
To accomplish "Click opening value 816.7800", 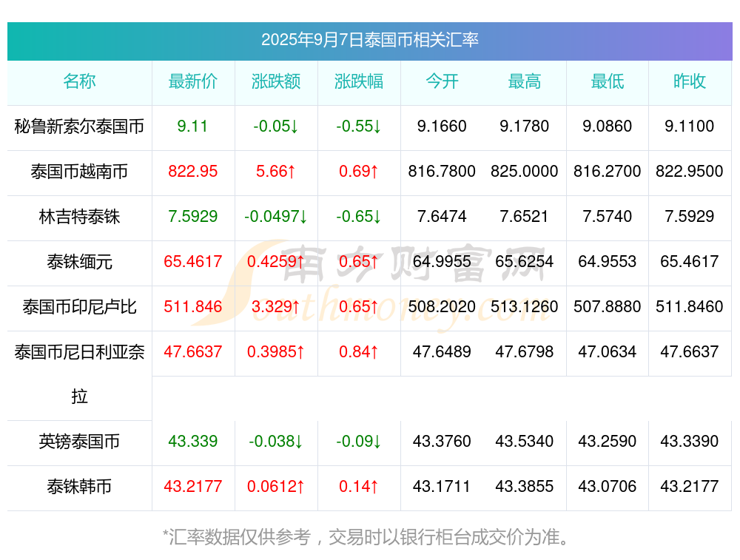I will [442, 172].
